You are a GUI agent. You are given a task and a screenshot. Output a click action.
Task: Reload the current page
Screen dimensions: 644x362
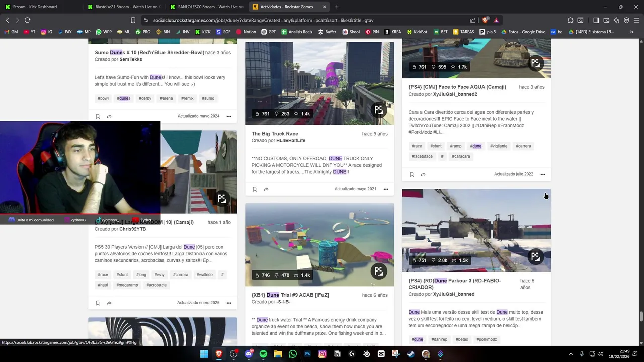pos(27,20)
